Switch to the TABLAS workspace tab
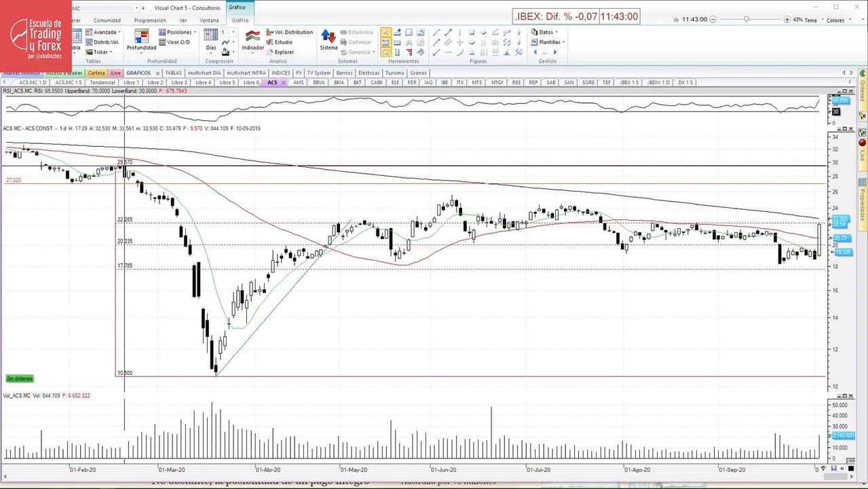868x489 pixels. coord(174,73)
